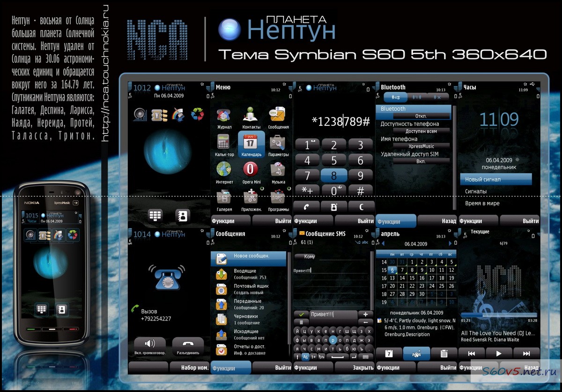The width and height of the screenshot is (562, 392).
Task: Tap the notes list icon in calendar toolbar
Action: [x=444, y=354]
